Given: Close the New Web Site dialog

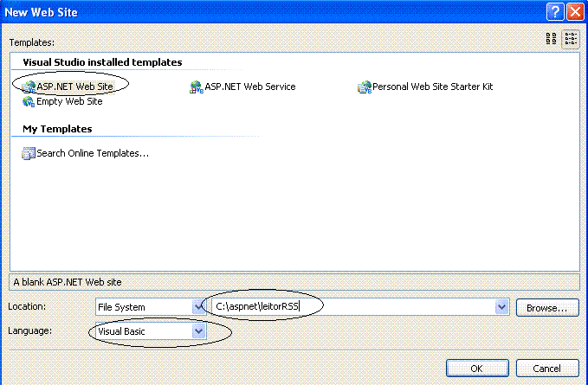Looking at the screenshot, I should pyautogui.click(x=576, y=12).
